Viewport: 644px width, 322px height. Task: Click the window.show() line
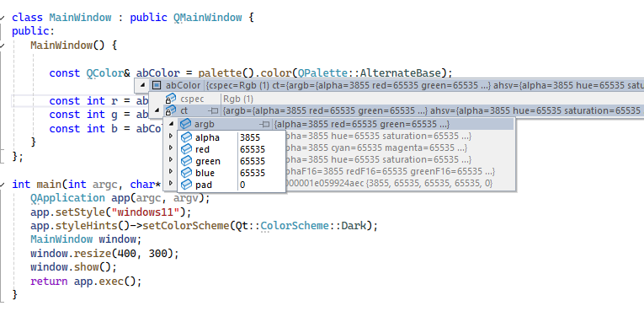73,267
